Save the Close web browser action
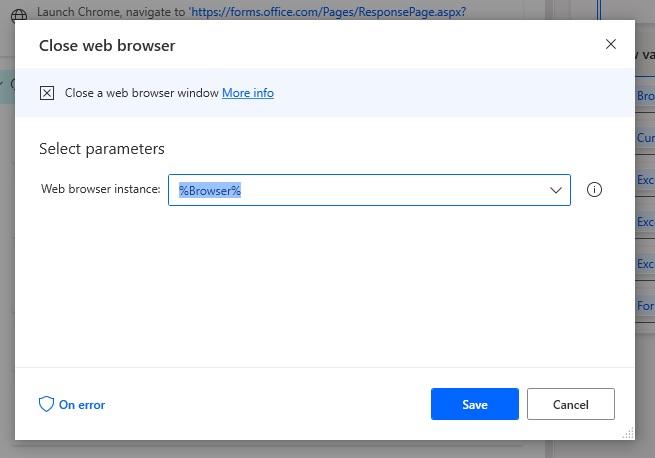655x458 pixels. pos(475,404)
